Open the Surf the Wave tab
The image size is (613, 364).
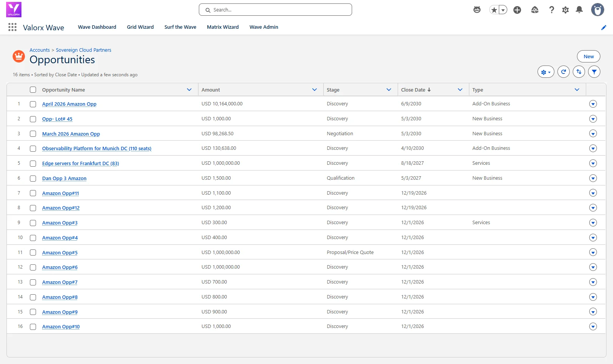pyautogui.click(x=180, y=27)
